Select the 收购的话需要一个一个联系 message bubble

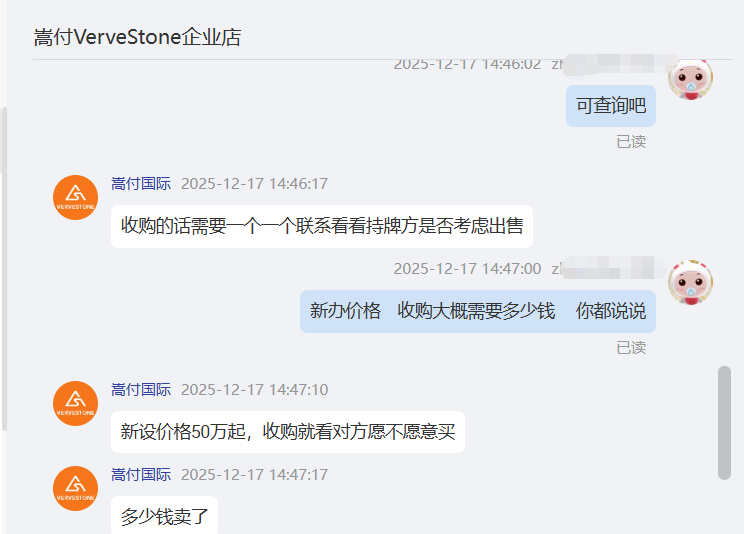pyautogui.click(x=322, y=226)
